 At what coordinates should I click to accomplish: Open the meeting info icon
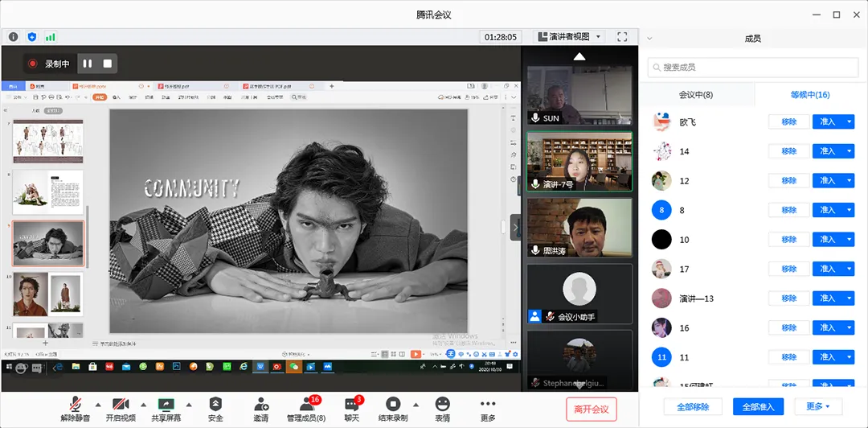[x=14, y=37]
